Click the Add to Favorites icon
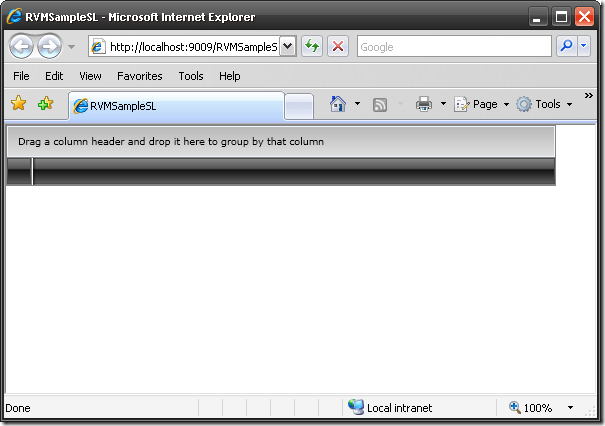Screen dimensions: 605x426 45,104
